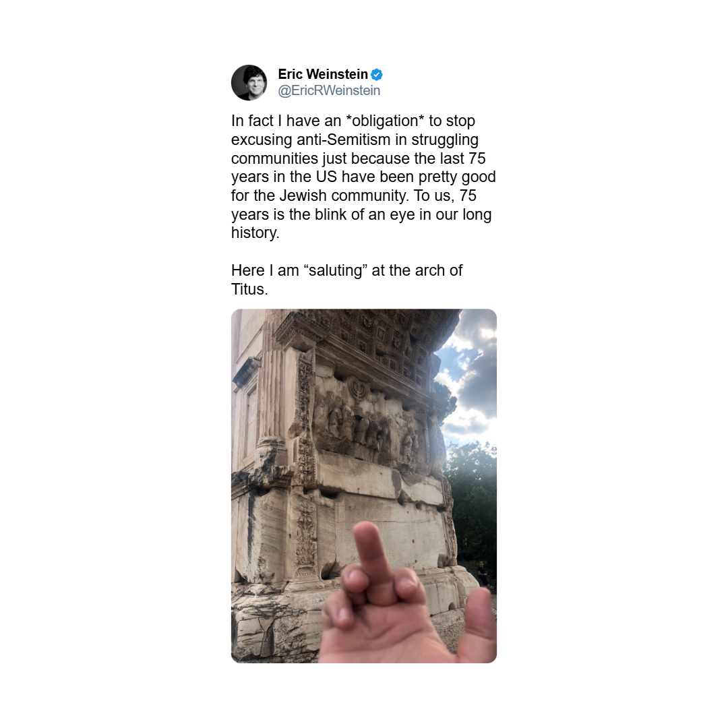Click the menorah carving in the photo
The height and width of the screenshot is (728, 728).
(357, 388)
